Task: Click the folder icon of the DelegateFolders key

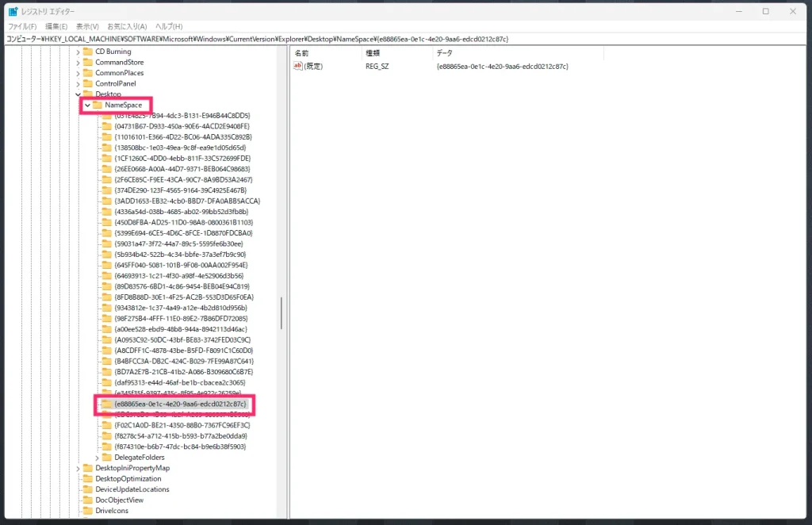Action: (x=106, y=458)
